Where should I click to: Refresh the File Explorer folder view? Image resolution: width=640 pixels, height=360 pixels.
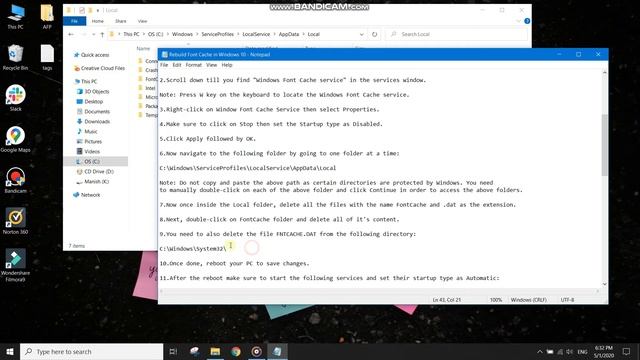[x=374, y=34]
